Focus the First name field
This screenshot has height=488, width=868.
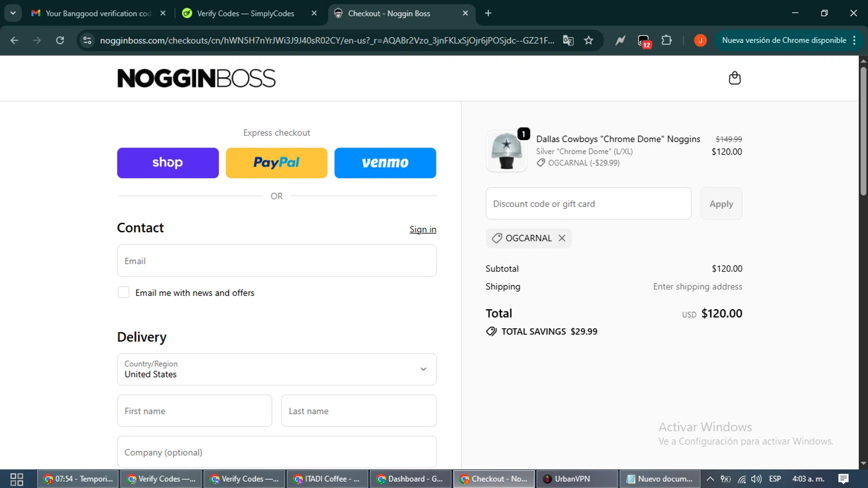194,411
